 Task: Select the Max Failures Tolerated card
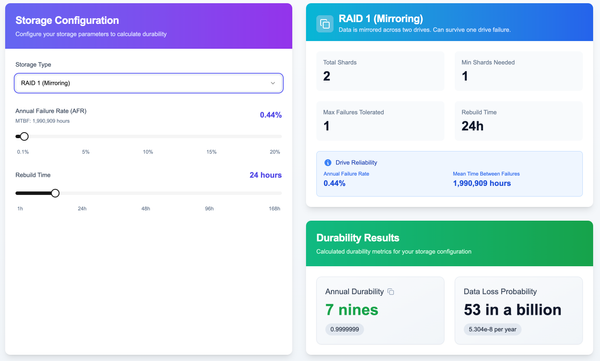(380, 121)
